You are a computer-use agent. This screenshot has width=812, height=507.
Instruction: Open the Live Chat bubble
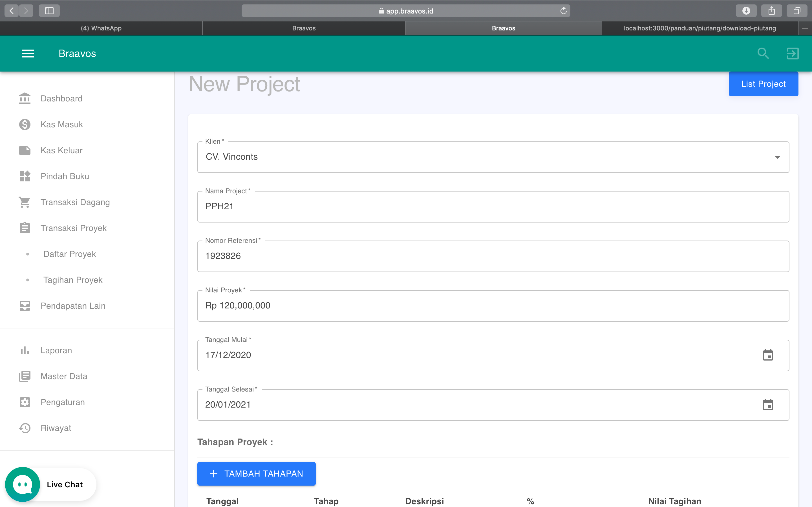click(x=22, y=484)
